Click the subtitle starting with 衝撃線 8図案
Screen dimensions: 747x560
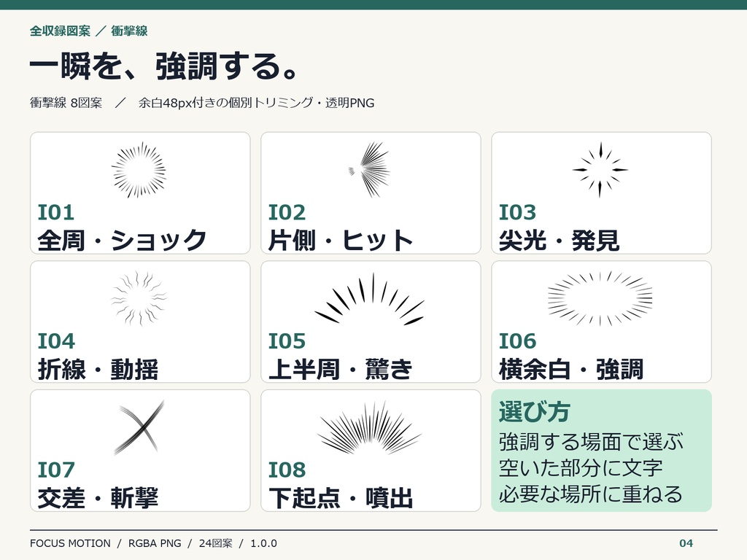(x=202, y=103)
